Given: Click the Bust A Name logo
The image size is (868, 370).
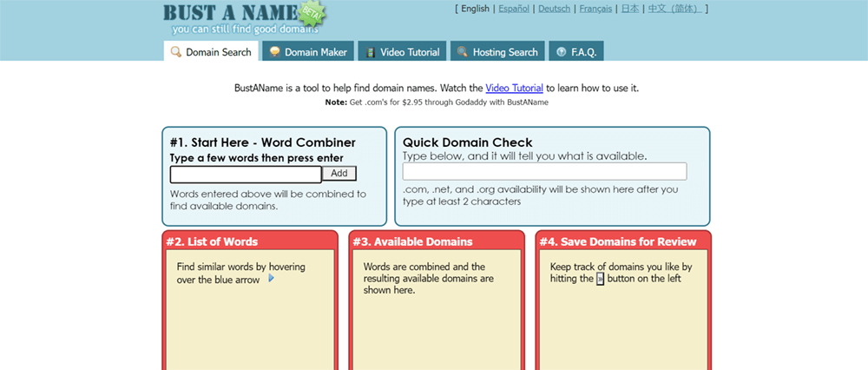Looking at the screenshot, I should tap(233, 13).
